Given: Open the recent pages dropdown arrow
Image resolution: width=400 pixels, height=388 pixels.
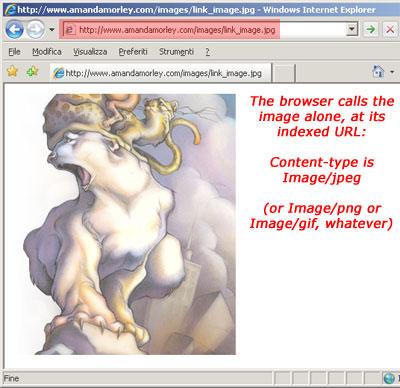Looking at the screenshot, I should point(52,30).
